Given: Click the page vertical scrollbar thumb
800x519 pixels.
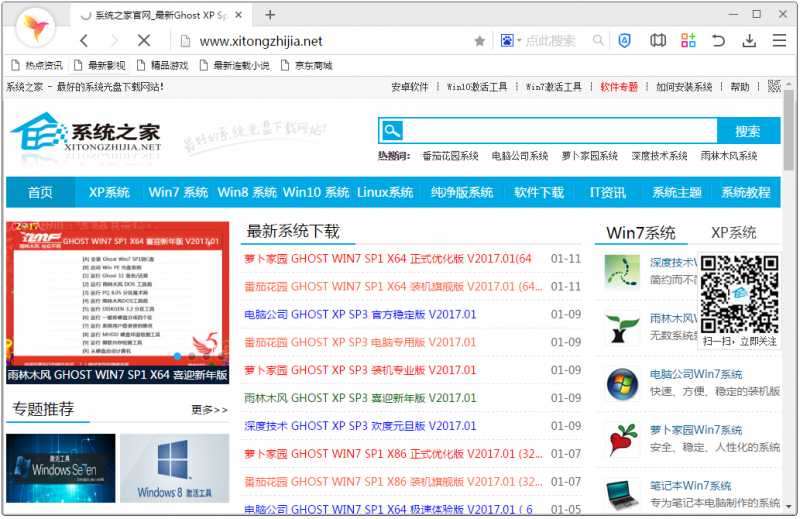Looking at the screenshot, I should [x=789, y=129].
